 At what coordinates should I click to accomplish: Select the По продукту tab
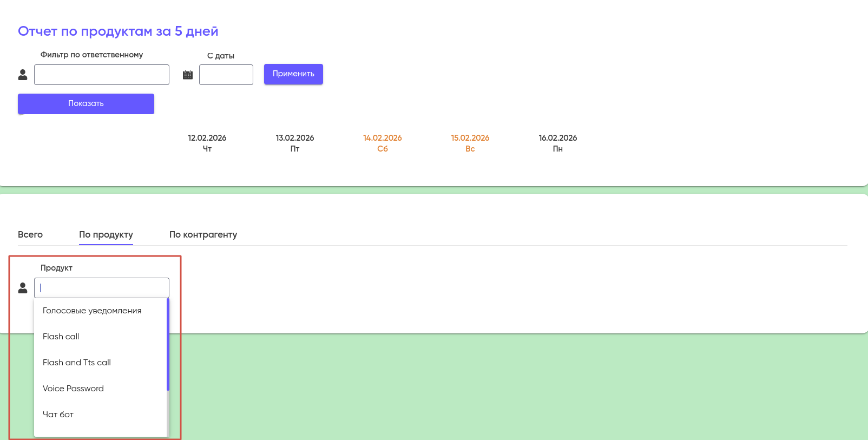[106, 234]
